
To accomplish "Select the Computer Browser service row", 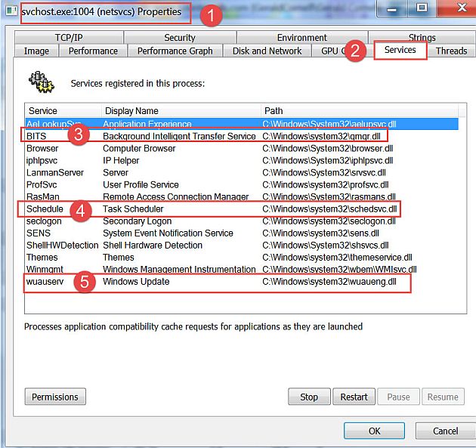I will coord(242,148).
